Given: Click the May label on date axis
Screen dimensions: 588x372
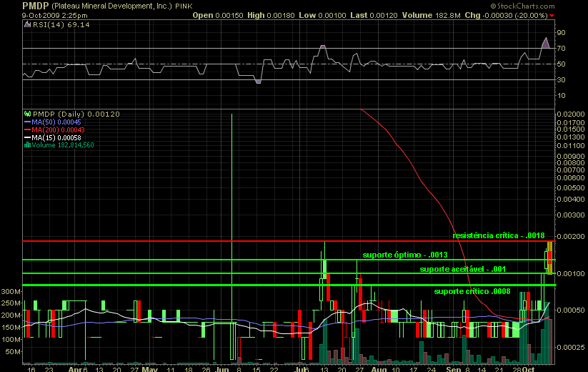Looking at the screenshot, I should (149, 369).
